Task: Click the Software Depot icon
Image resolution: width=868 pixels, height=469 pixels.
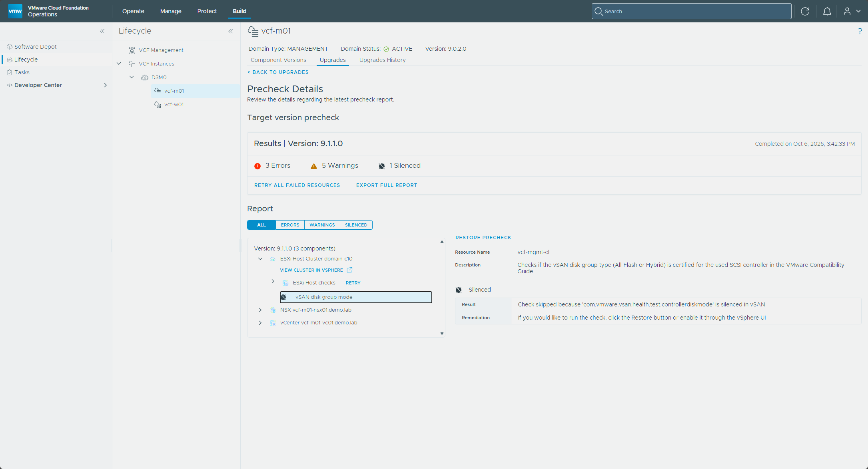Action: click(x=10, y=47)
